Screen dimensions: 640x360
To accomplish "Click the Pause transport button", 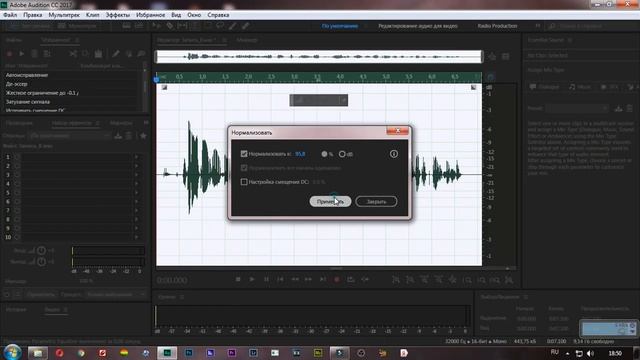I will pos(266,279).
